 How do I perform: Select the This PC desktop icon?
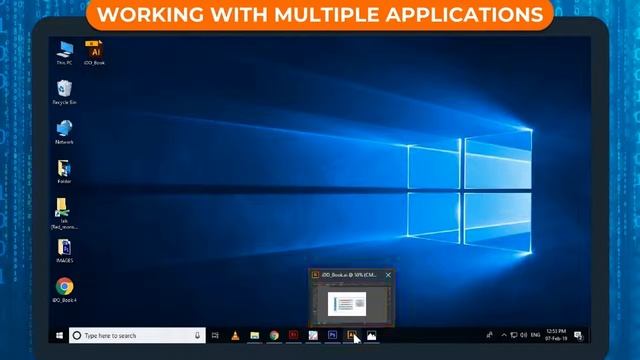point(64,53)
